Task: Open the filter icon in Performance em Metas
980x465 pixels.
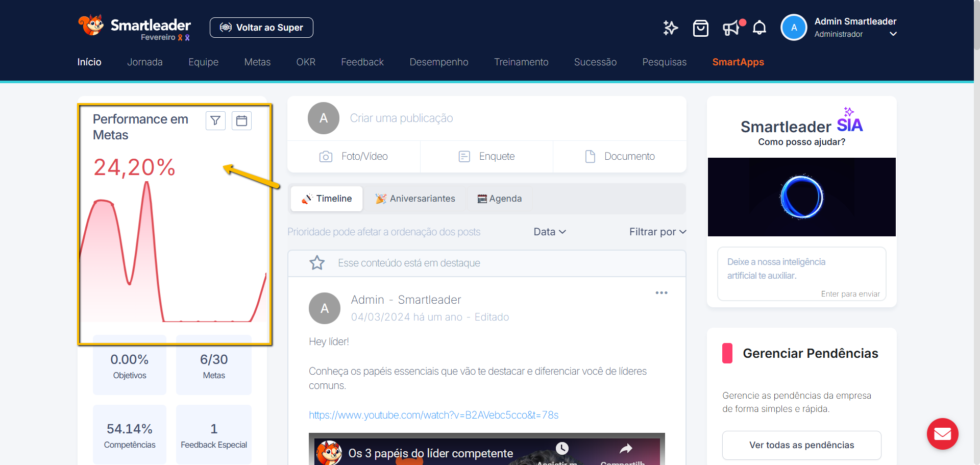Action: point(215,120)
